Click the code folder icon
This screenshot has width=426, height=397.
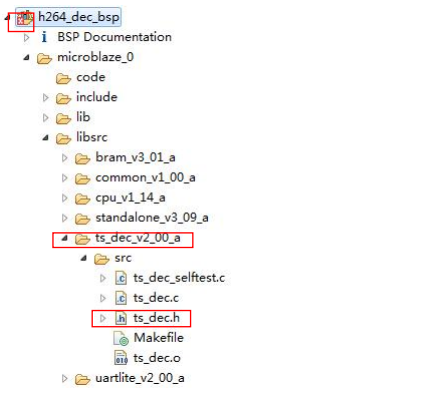tap(63, 79)
